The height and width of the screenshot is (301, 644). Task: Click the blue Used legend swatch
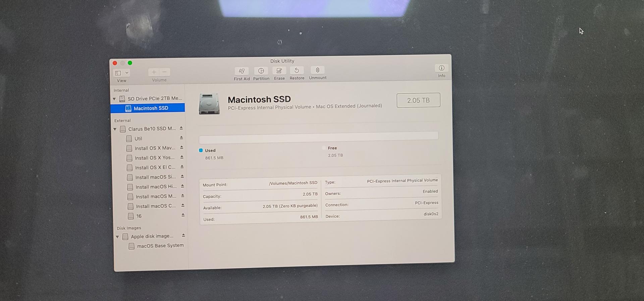point(201,150)
